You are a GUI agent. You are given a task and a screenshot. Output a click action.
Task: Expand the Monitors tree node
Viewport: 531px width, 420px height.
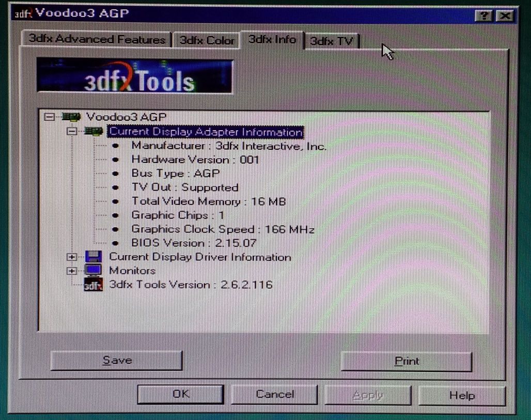pos(72,271)
